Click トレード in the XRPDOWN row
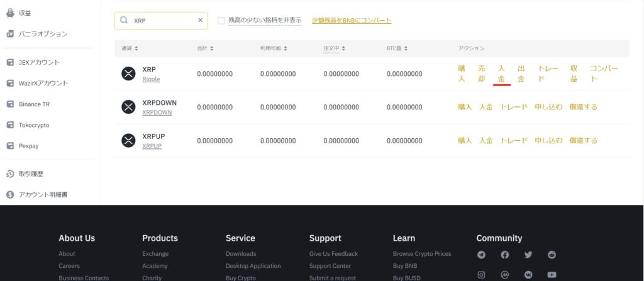Viewport: 644px width, 281px height. 514,107
